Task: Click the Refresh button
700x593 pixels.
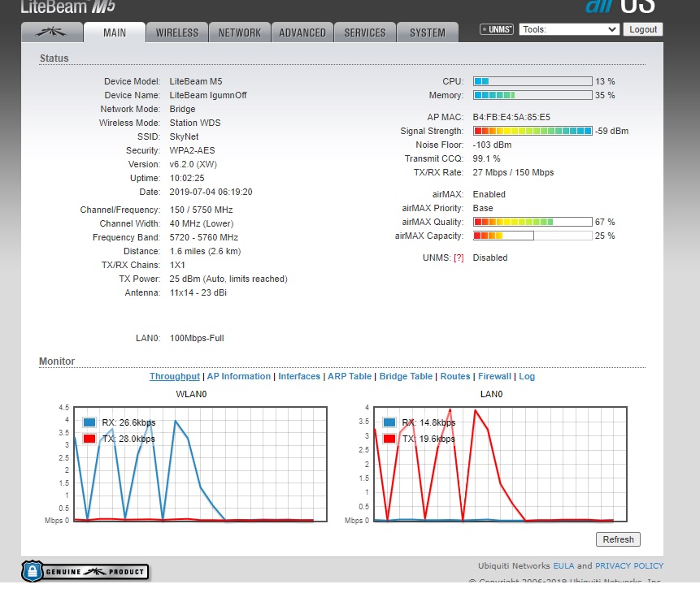Action: click(619, 539)
